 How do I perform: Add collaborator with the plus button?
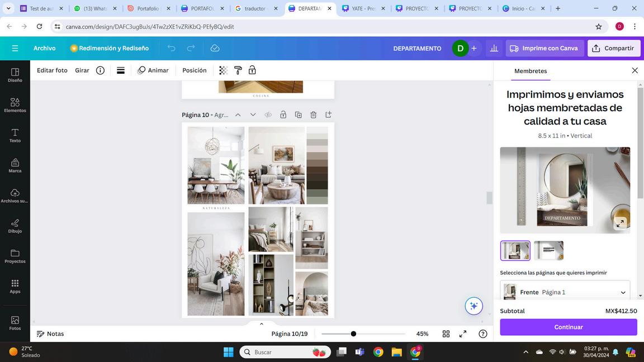pyautogui.click(x=473, y=49)
